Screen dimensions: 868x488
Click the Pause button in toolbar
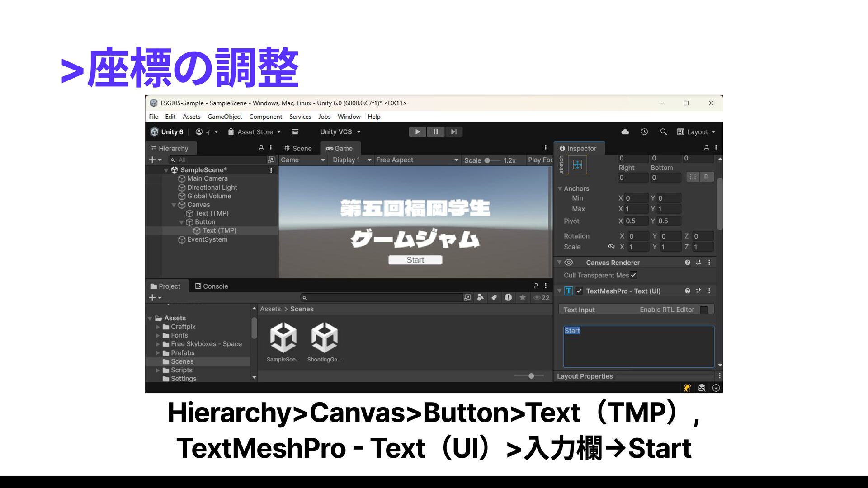point(435,132)
